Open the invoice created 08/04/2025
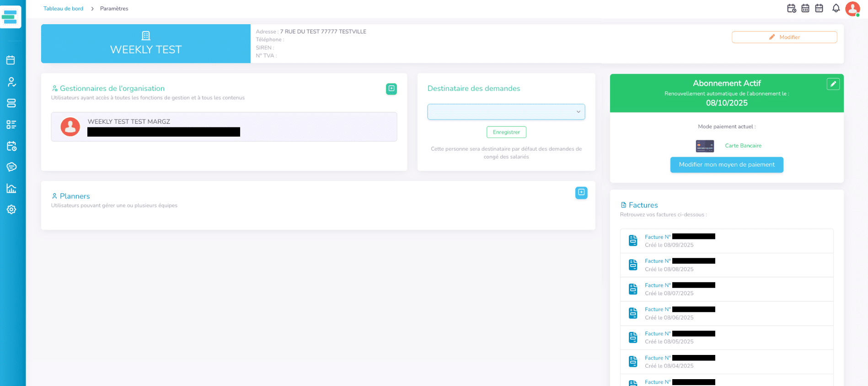The height and width of the screenshot is (386, 868). (727, 362)
